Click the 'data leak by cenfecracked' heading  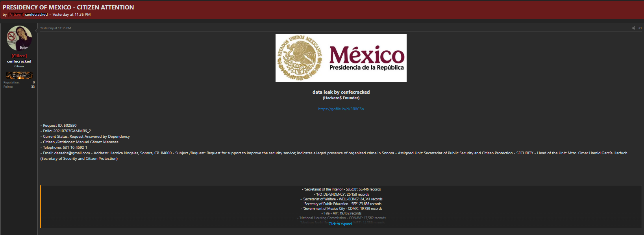coord(341,92)
